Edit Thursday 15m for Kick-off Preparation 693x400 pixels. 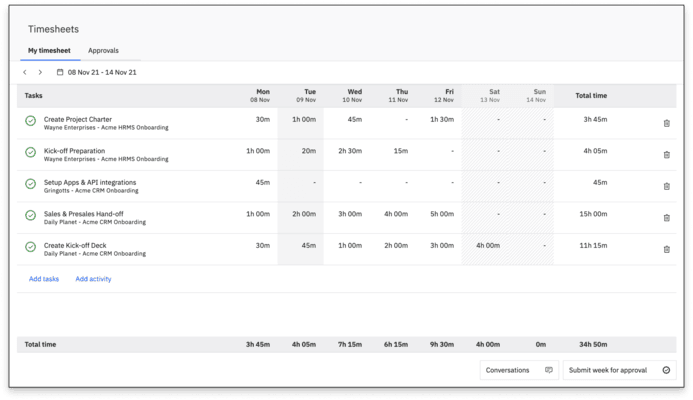pos(400,151)
